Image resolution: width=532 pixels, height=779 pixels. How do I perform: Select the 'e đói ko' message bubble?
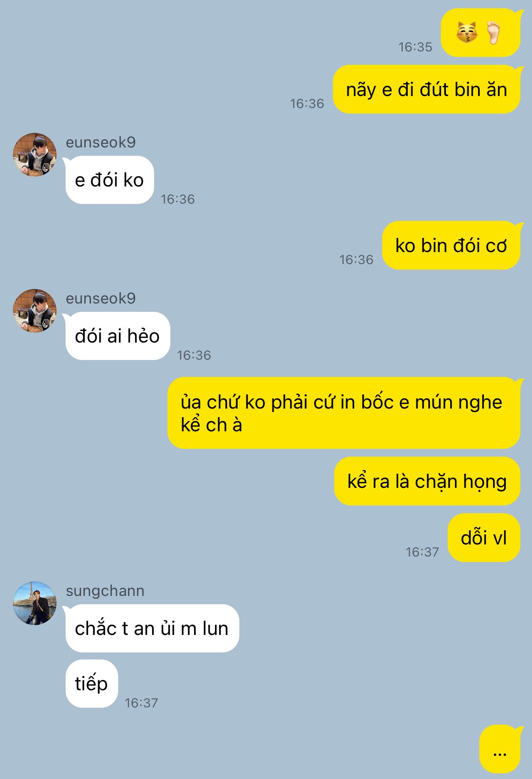(110, 180)
